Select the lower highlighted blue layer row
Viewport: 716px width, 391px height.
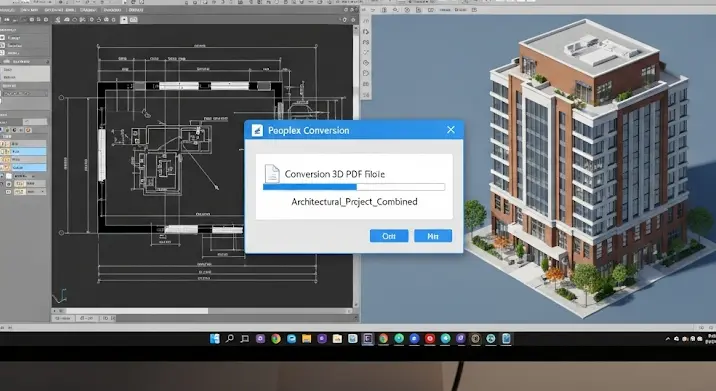coord(24,168)
